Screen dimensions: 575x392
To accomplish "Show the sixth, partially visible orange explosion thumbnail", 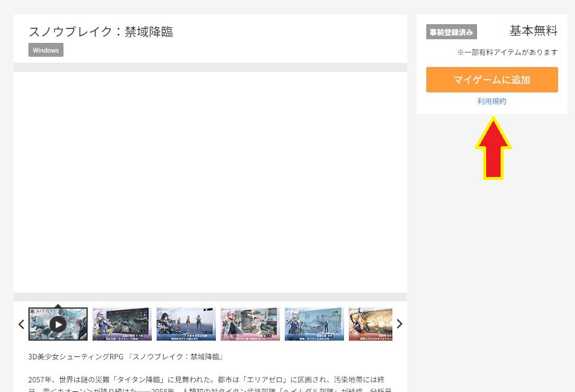I will point(370,324).
